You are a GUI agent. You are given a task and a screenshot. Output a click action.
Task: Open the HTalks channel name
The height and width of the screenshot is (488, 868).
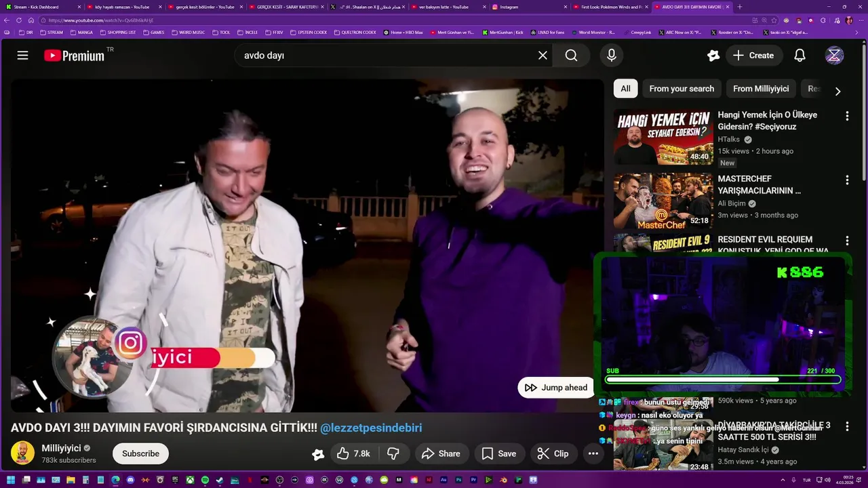pyautogui.click(x=729, y=140)
